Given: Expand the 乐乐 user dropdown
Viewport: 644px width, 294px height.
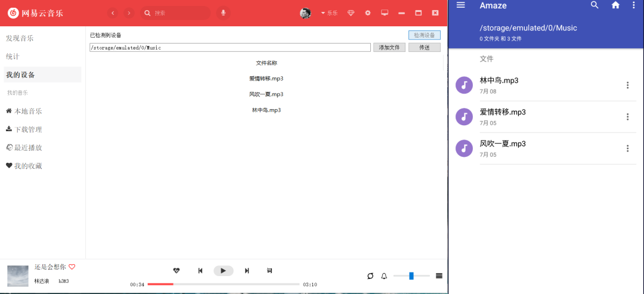Looking at the screenshot, I should [329, 13].
